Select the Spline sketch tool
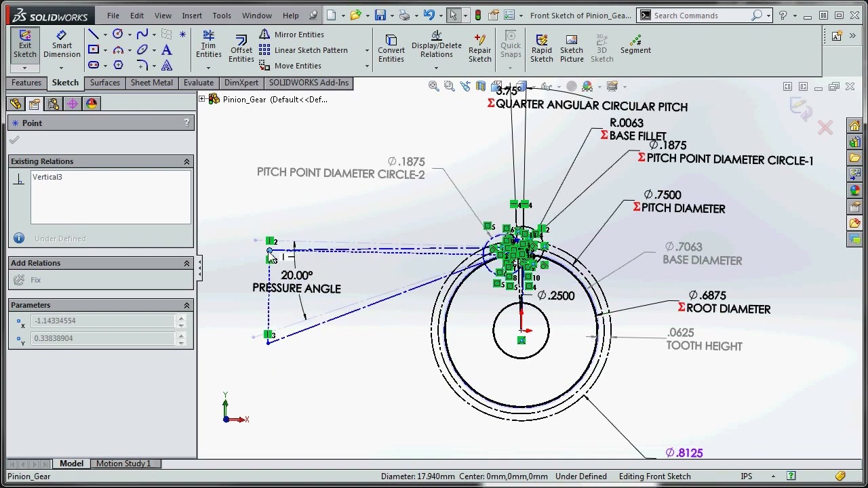This screenshot has width=868, height=488. (142, 34)
